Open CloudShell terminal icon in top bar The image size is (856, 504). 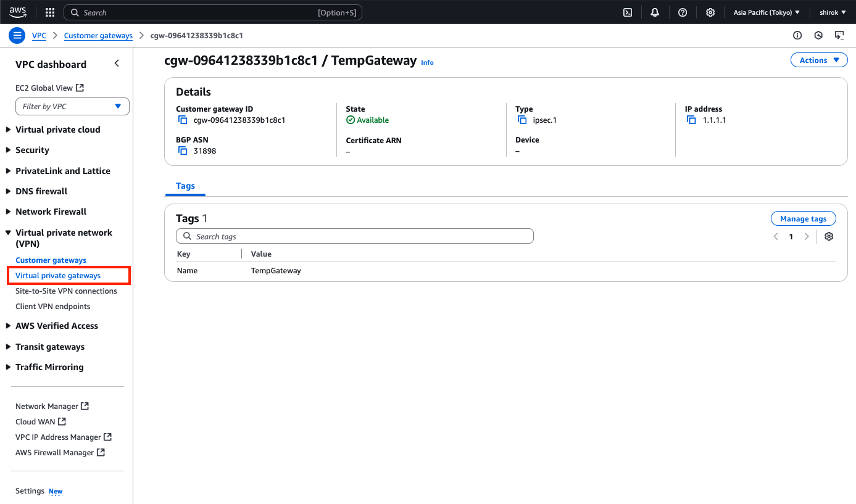628,12
